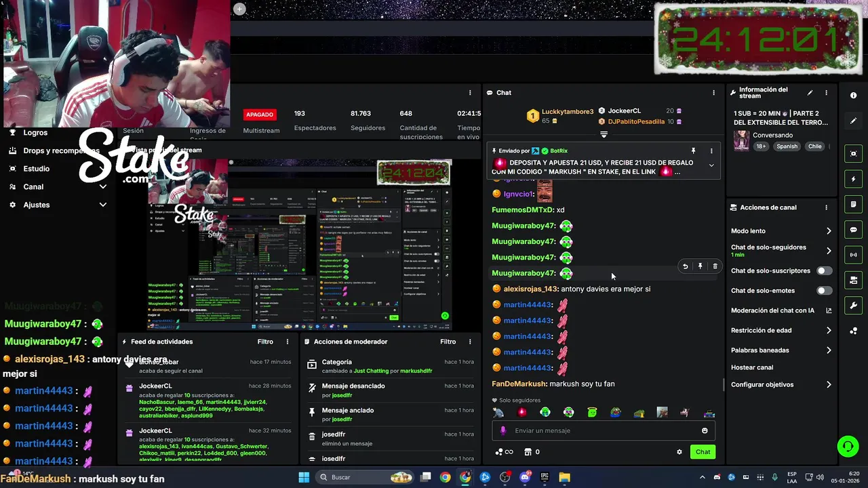Viewport: 868px width, 488px height.
Task: Click the three-dots cluster icon in right sidebar
Action: [x=853, y=331]
